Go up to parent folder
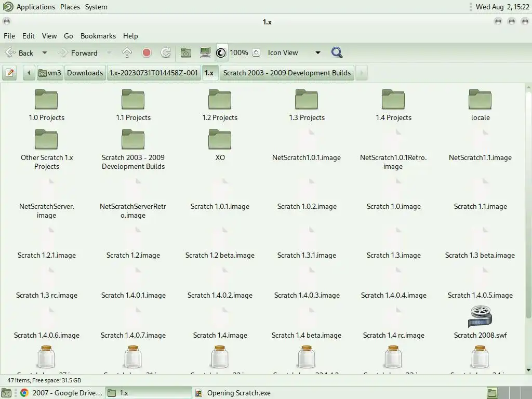 pos(127,52)
